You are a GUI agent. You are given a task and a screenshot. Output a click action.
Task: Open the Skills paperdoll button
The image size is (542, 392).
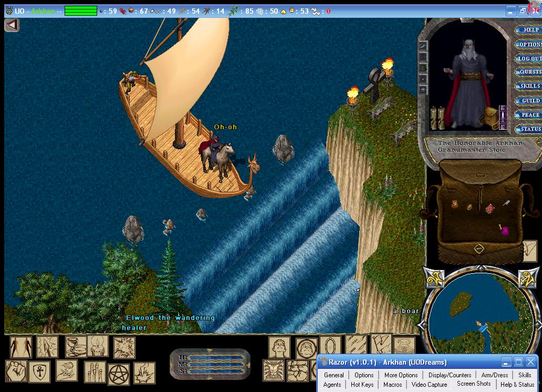[529, 86]
